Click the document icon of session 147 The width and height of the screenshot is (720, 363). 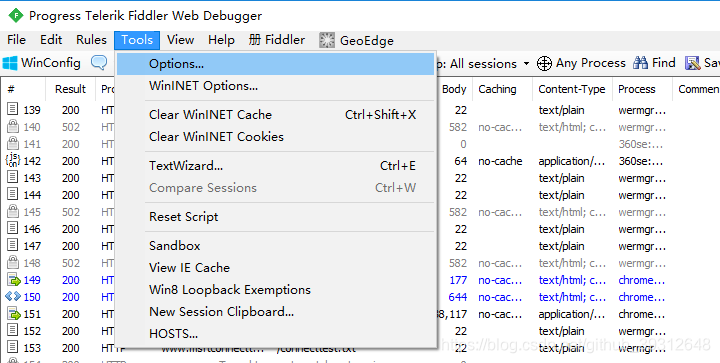pyautogui.click(x=13, y=246)
